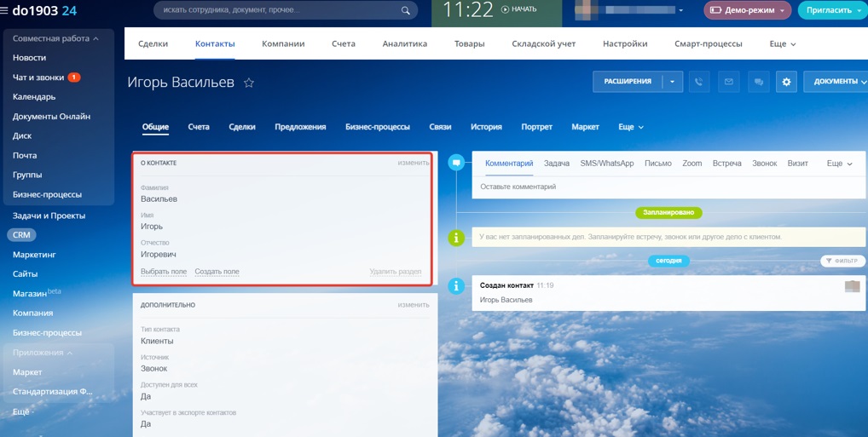This screenshot has width=868, height=437.
Task: Click the phone call icon button
Action: click(699, 82)
